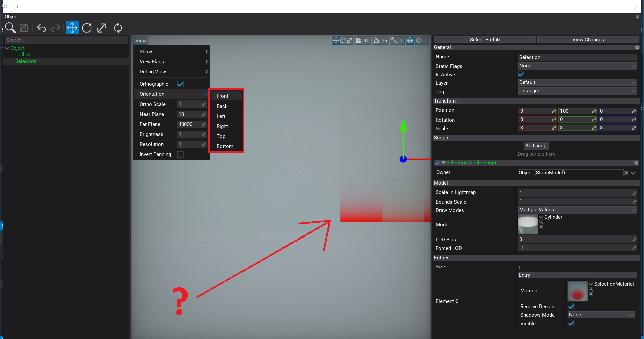The height and width of the screenshot is (339, 644).
Task: Collapse the Object node in the hierarchy
Action: pyautogui.click(x=7, y=48)
